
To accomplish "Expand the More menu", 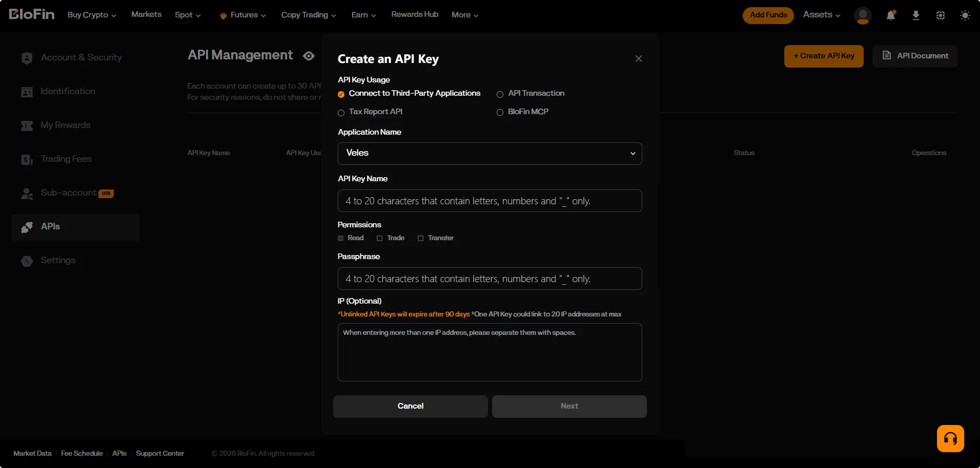I will (x=465, y=15).
